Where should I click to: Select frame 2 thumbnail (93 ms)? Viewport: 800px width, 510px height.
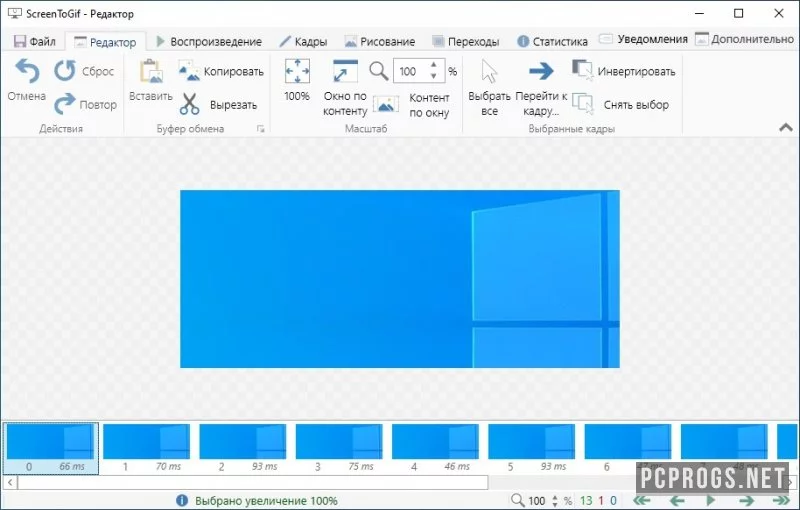[243, 448]
